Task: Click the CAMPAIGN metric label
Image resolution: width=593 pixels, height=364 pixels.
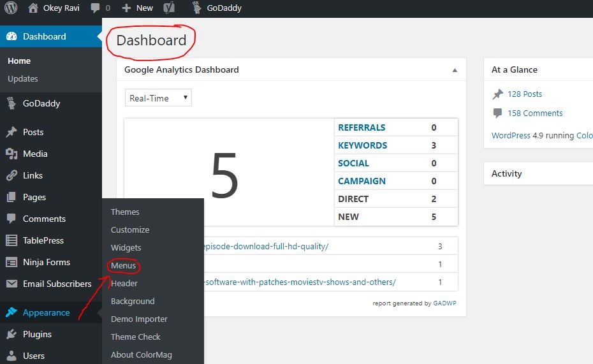Action: [362, 181]
